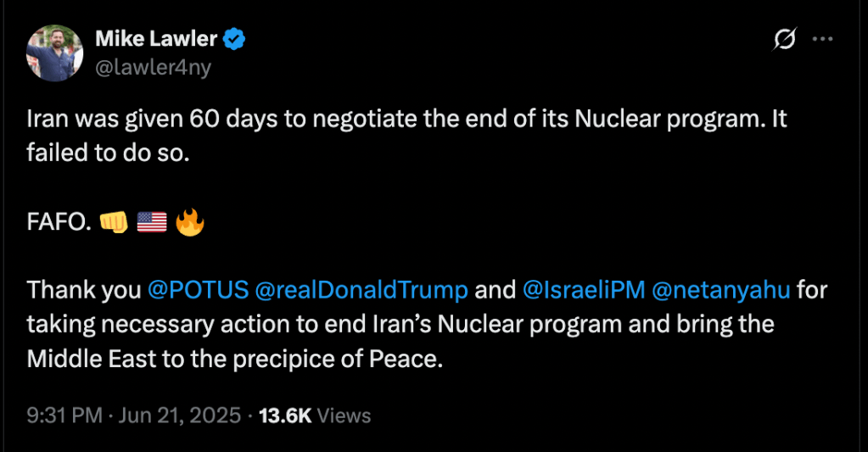The image size is (868, 452).
Task: Click the fire emoji
Action: point(190,223)
